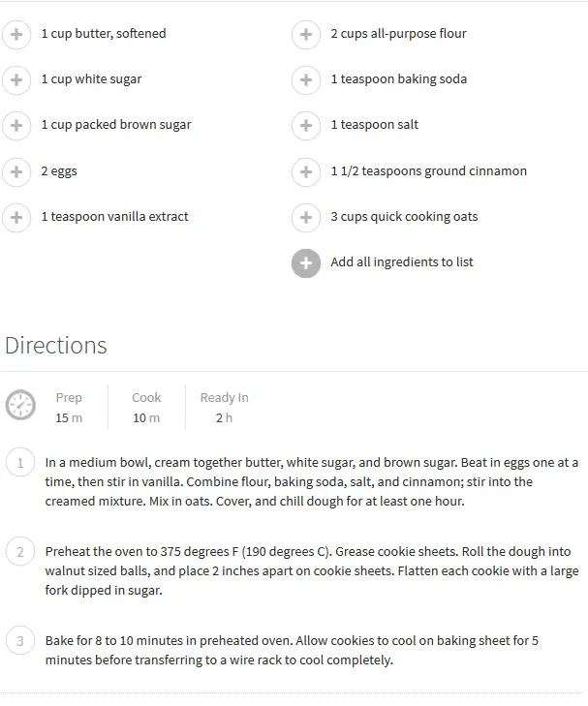The height and width of the screenshot is (706, 588).
Task: Click the Directions heading
Action: (56, 346)
